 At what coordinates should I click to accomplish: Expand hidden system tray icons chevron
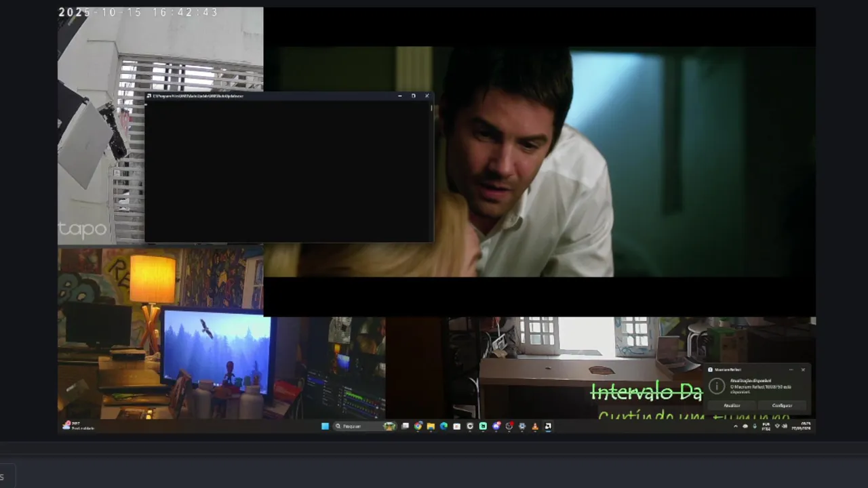[736, 426]
